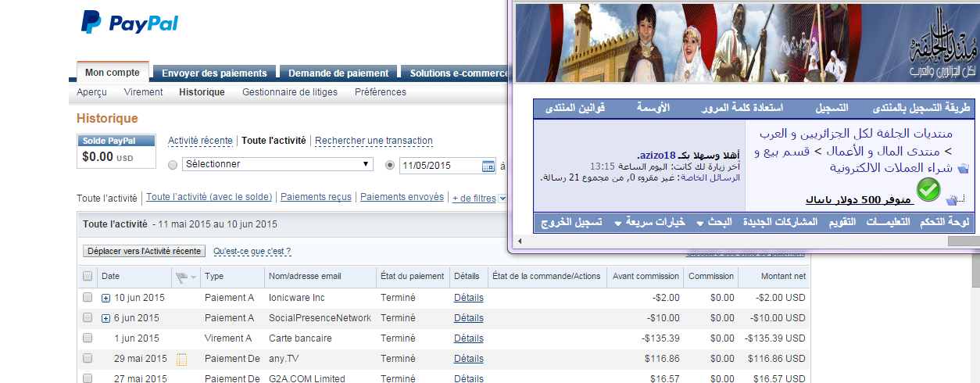
Task: Open Détails for SocialPresenceNetwork payment
Action: click(468, 318)
